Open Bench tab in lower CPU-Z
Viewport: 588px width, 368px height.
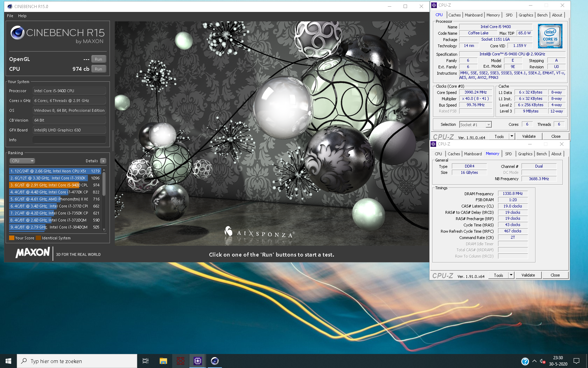[541, 154]
